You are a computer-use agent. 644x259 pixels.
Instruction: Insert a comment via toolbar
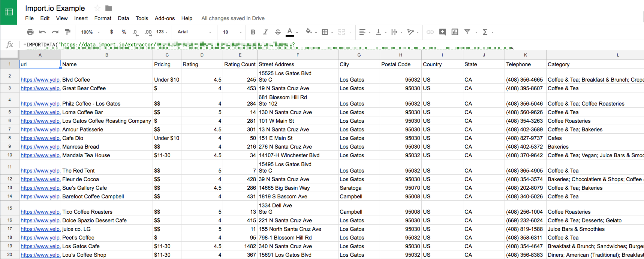442,32
